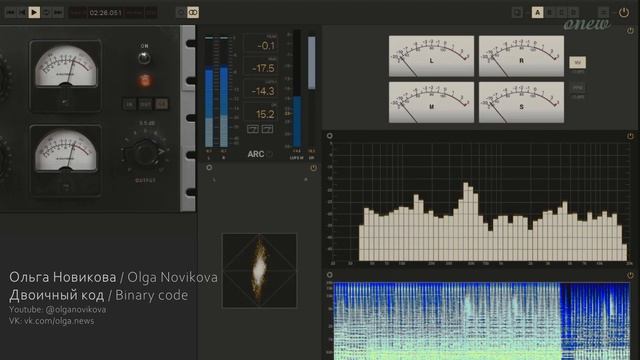The width and height of the screenshot is (640, 360).
Task: Click the stereo vectorscope display
Action: point(260,270)
